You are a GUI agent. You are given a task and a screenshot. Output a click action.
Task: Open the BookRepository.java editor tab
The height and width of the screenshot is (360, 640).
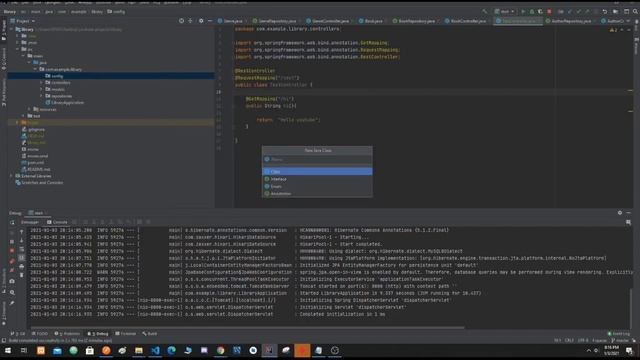pyautogui.click(x=413, y=21)
